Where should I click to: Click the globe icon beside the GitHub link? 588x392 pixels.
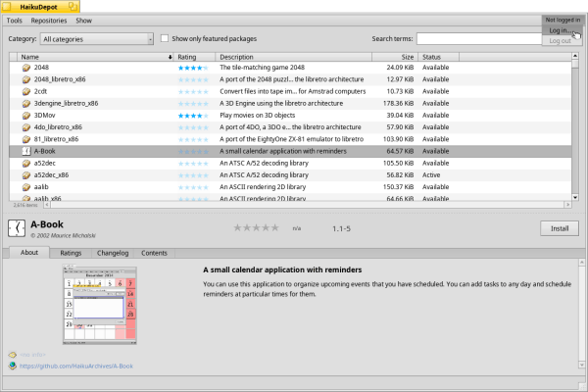[x=12, y=366]
